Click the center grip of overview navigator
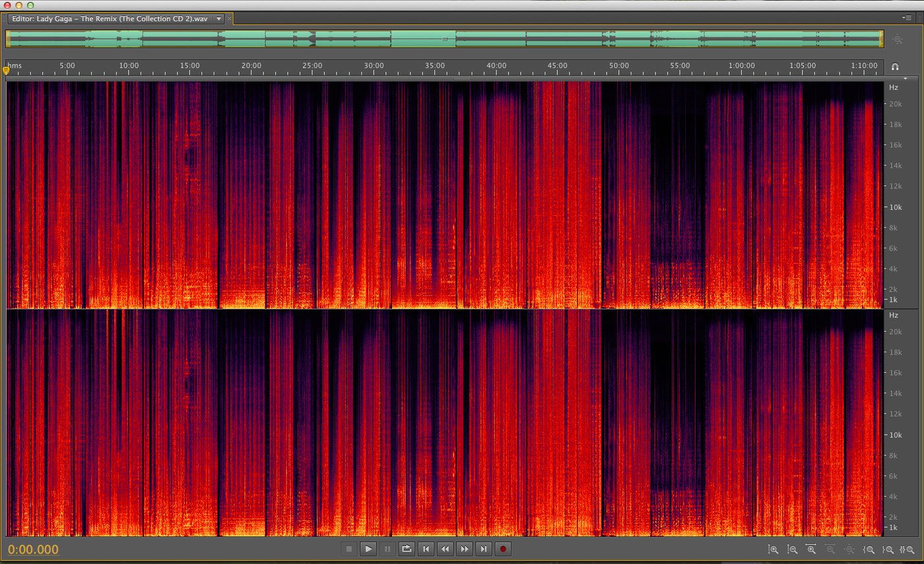Screen dimensions: 924x564 point(445,39)
